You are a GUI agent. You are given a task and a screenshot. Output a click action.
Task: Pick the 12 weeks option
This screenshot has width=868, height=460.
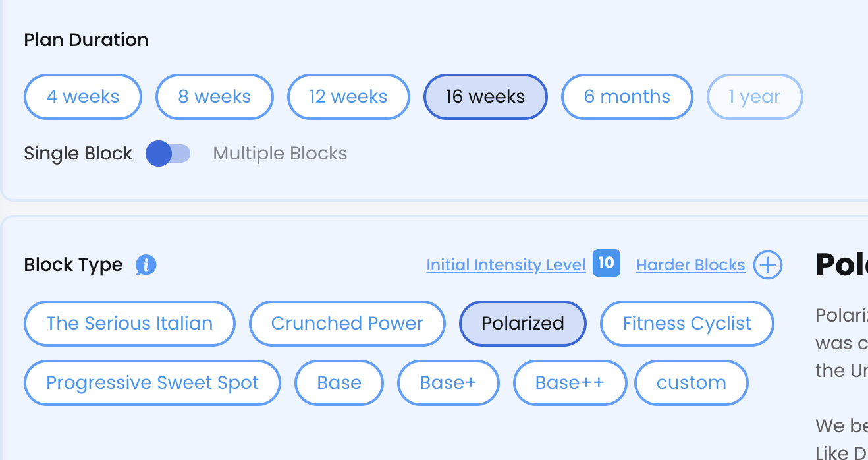348,97
